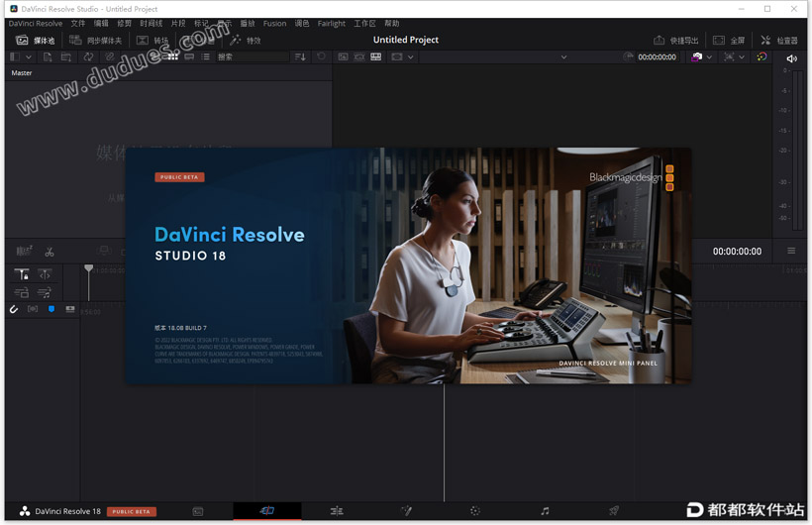
Task: Switch to the Color page tab
Action: coord(475,511)
